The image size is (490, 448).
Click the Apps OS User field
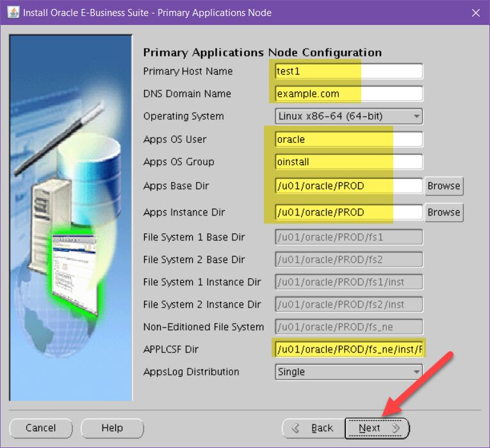coord(348,140)
